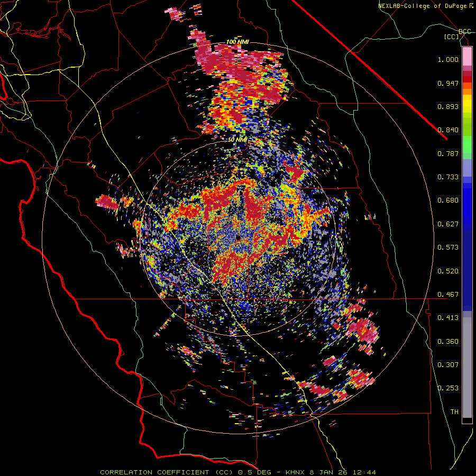
Task: Click the 50 NMI range ring label
Action: (x=237, y=140)
